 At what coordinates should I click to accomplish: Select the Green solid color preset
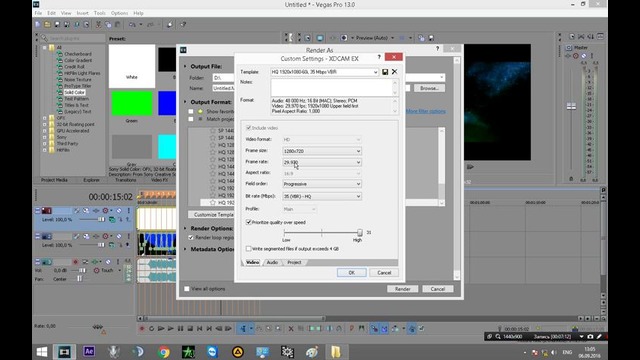point(132,104)
